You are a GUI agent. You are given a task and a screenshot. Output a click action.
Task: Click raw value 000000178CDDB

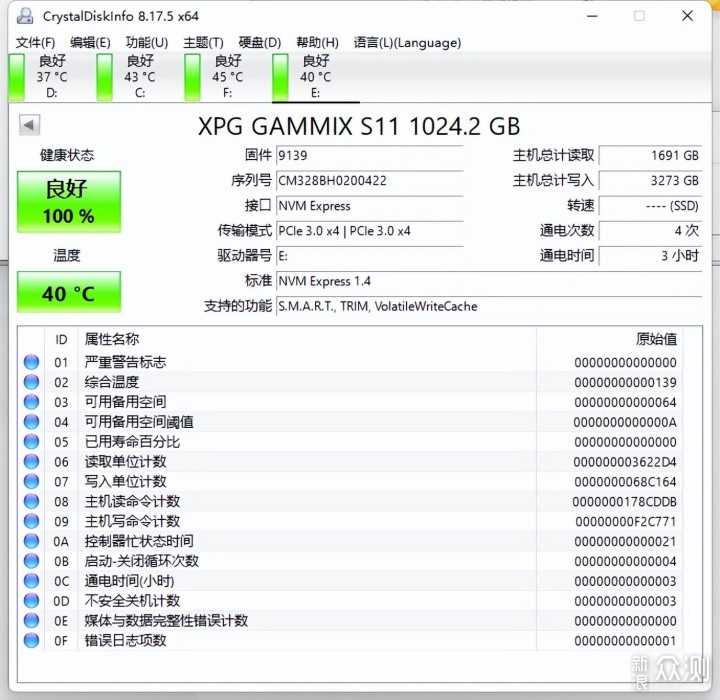click(x=624, y=502)
